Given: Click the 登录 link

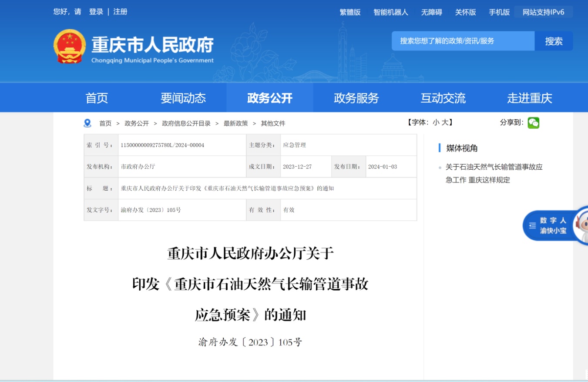Looking at the screenshot, I should pyautogui.click(x=96, y=12).
